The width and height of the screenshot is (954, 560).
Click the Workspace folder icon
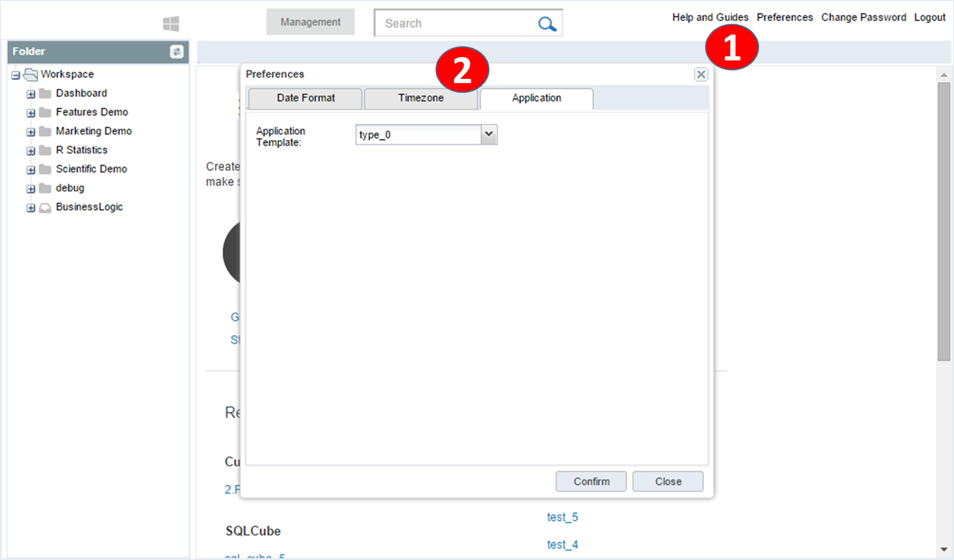30,75
